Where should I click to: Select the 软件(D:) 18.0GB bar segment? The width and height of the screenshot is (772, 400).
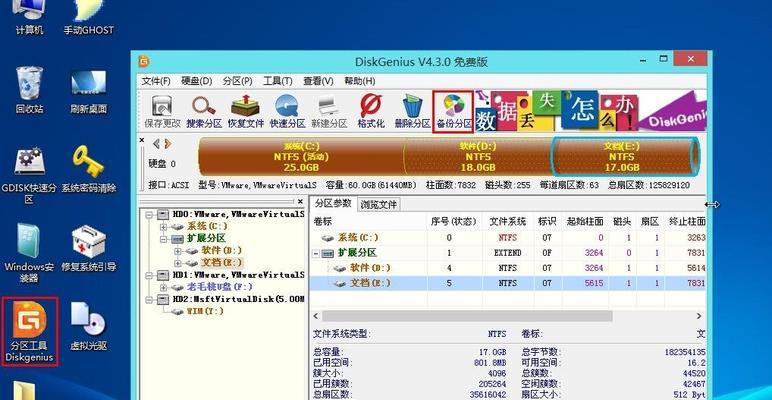[478, 157]
